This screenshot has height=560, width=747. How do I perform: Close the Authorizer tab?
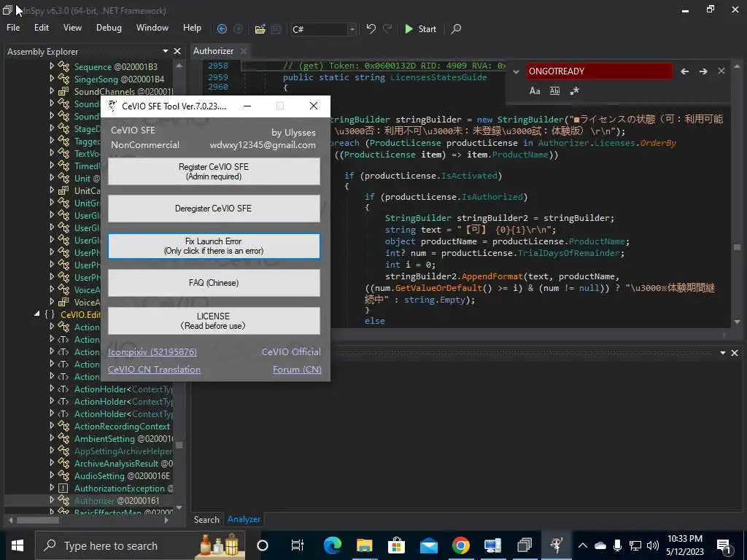[244, 51]
